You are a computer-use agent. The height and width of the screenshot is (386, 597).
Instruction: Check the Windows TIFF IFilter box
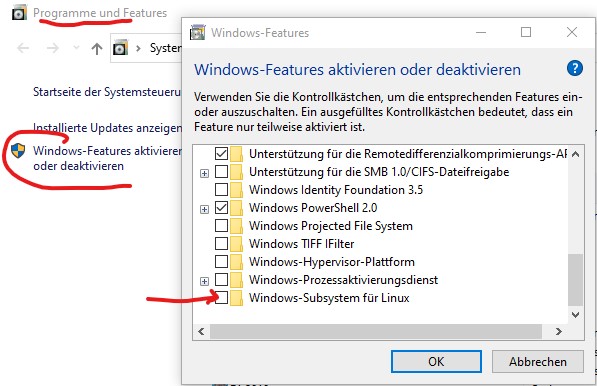[x=222, y=243]
